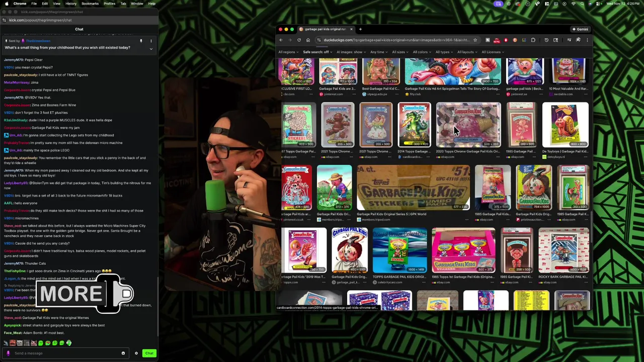
Task: Open the home page button in browser toolbar
Action: pos(308,40)
